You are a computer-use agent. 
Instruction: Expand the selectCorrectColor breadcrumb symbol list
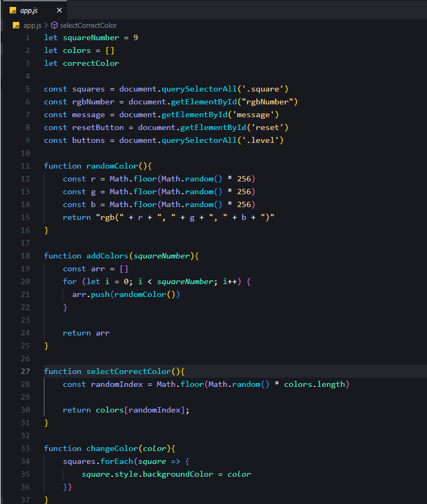click(x=88, y=25)
